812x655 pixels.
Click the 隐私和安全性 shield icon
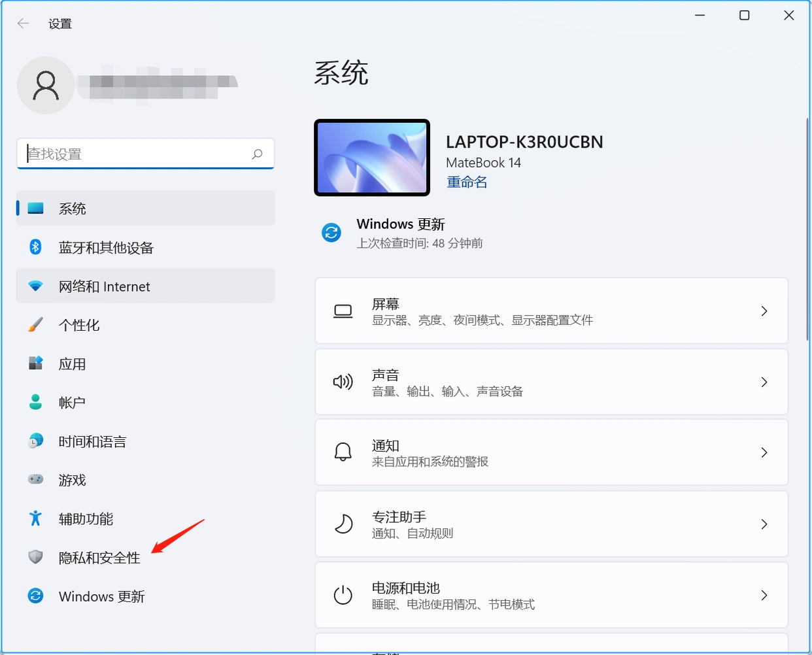tap(35, 557)
